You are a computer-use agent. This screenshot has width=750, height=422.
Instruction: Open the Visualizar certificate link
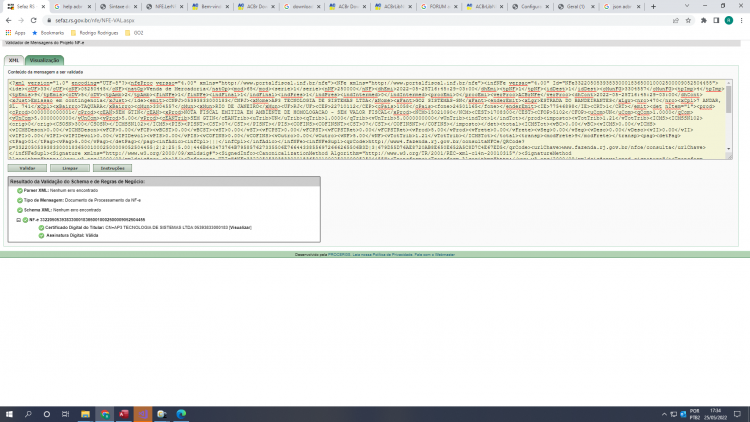pos(241,228)
